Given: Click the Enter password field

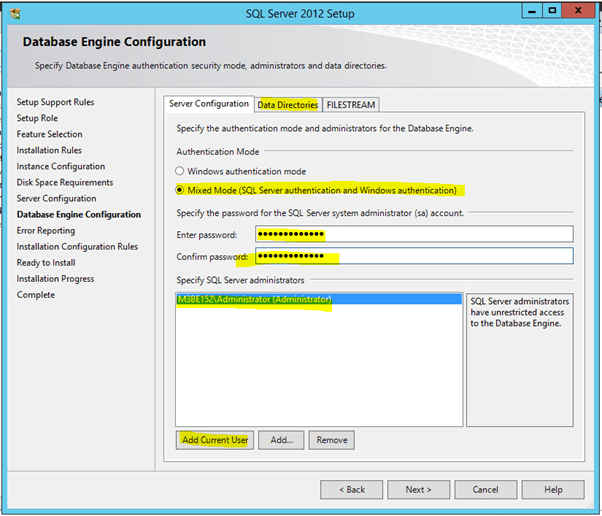Looking at the screenshot, I should tap(413, 234).
